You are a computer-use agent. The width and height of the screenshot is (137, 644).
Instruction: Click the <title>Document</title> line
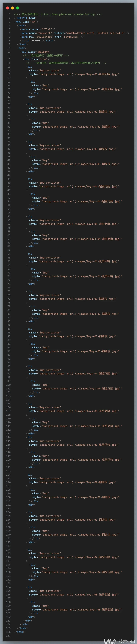[37, 40]
